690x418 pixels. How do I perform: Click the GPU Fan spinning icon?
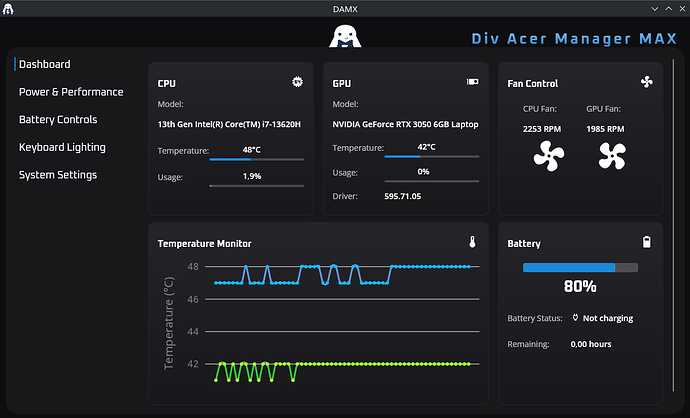tap(612, 156)
